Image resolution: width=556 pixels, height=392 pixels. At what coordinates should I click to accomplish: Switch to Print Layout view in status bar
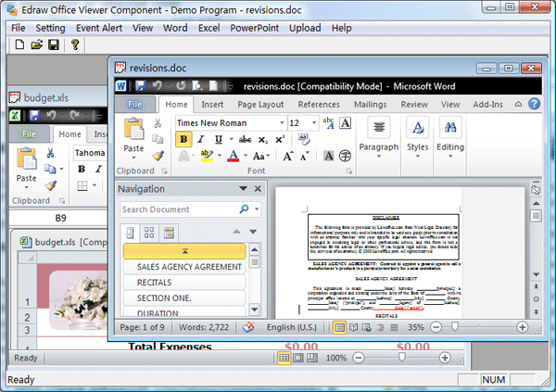click(340, 327)
